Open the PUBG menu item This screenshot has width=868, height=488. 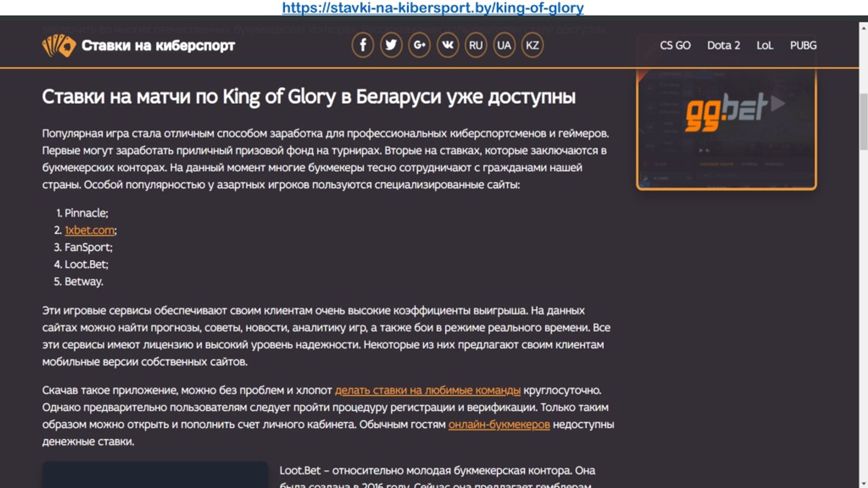(x=803, y=45)
